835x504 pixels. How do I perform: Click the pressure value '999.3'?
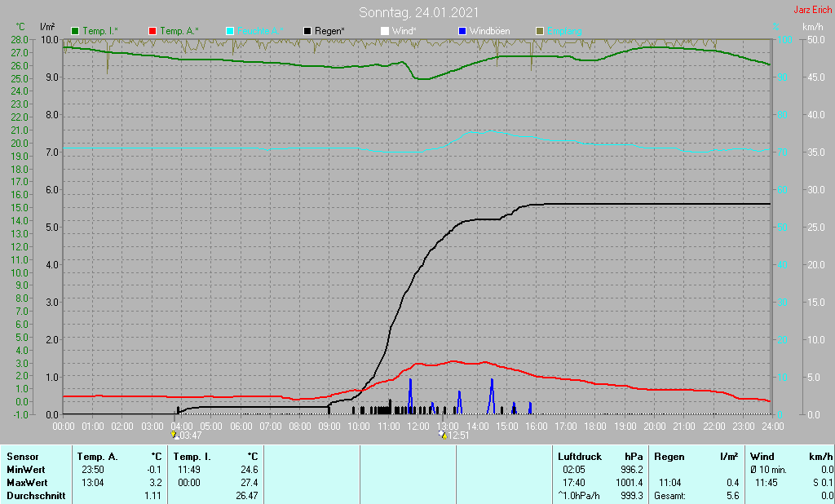point(632,496)
